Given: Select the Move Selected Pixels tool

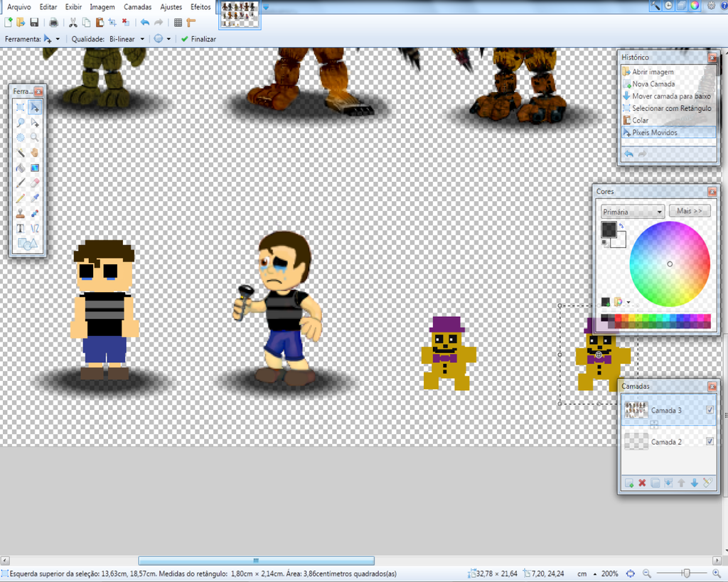Looking at the screenshot, I should [35, 107].
